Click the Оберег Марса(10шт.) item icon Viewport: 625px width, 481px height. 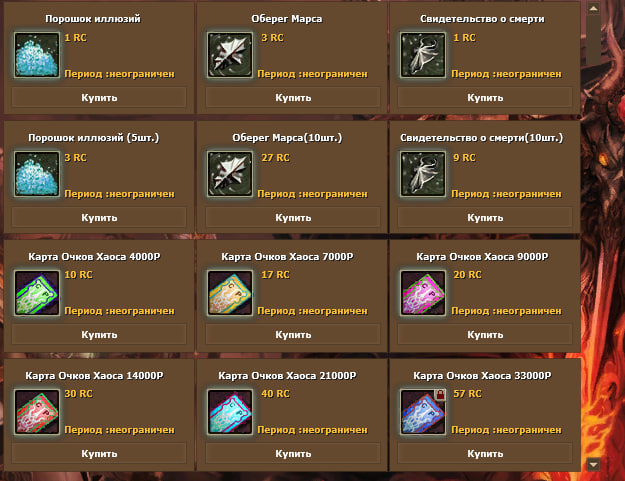click(230, 174)
